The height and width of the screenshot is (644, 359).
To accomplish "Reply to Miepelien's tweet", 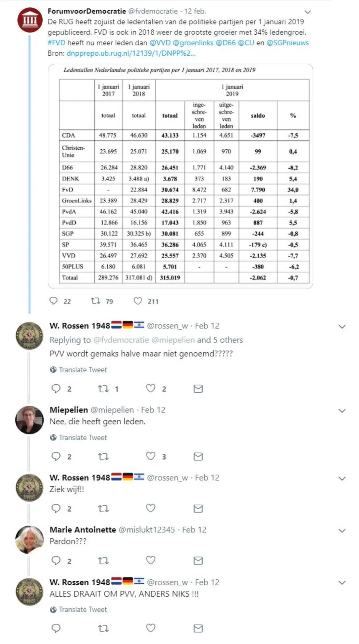I will point(56,456).
